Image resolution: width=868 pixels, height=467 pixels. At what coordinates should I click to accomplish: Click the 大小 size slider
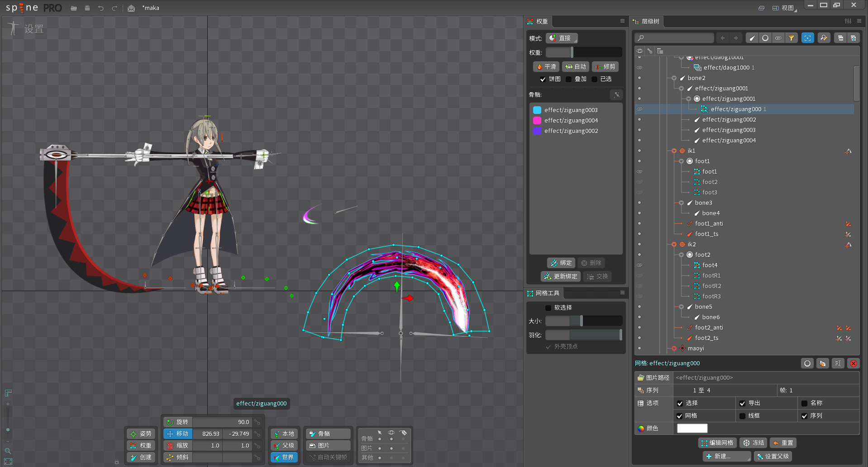pyautogui.click(x=584, y=321)
